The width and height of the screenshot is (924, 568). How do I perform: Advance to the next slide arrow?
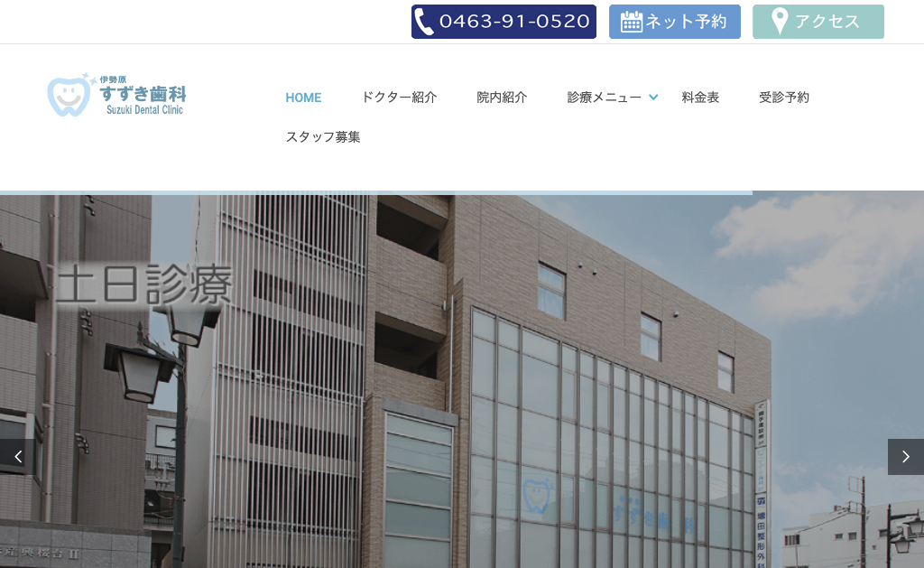(905, 457)
